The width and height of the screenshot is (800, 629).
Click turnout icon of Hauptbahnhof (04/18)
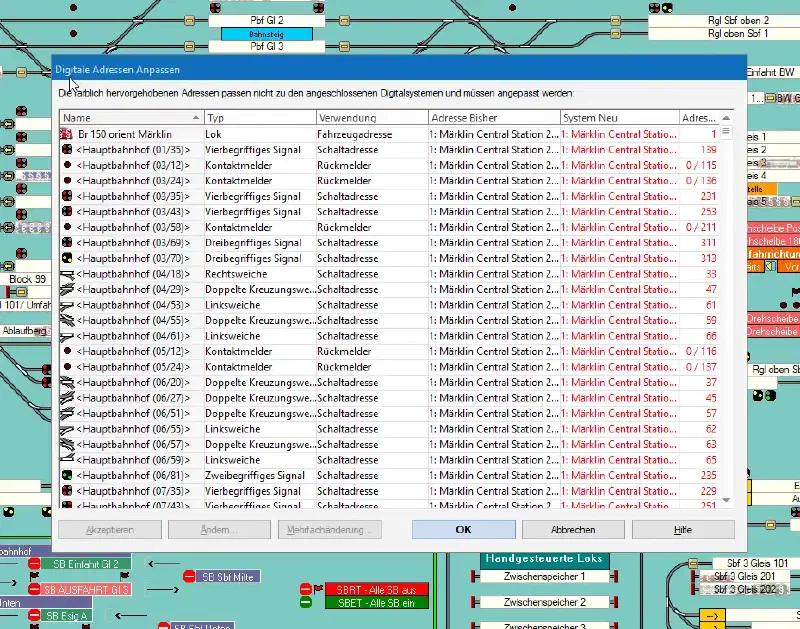tap(67, 274)
